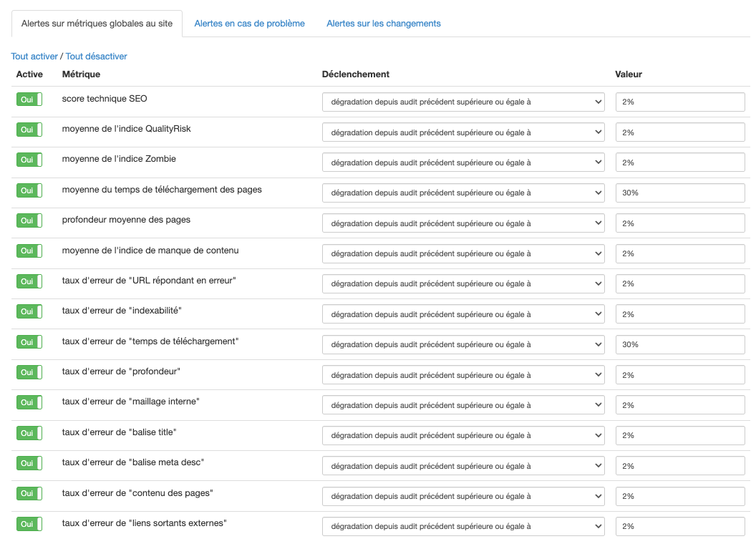Turn off the "liens sortants externes" alert toggle
Image resolution: width=756 pixels, height=549 pixels.
coord(29,524)
